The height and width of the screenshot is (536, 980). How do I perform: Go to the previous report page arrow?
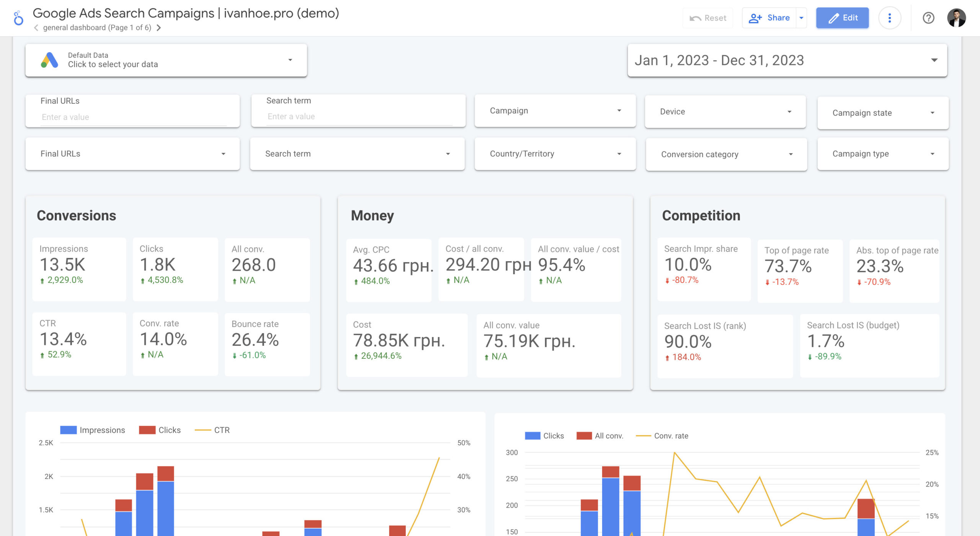click(36, 28)
